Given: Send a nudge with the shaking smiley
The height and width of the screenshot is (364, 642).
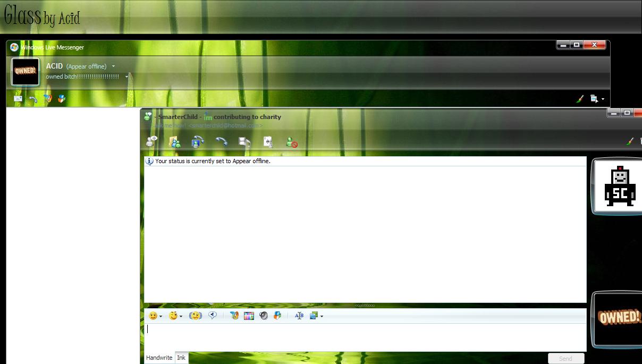Looking at the screenshot, I should coord(196,316).
